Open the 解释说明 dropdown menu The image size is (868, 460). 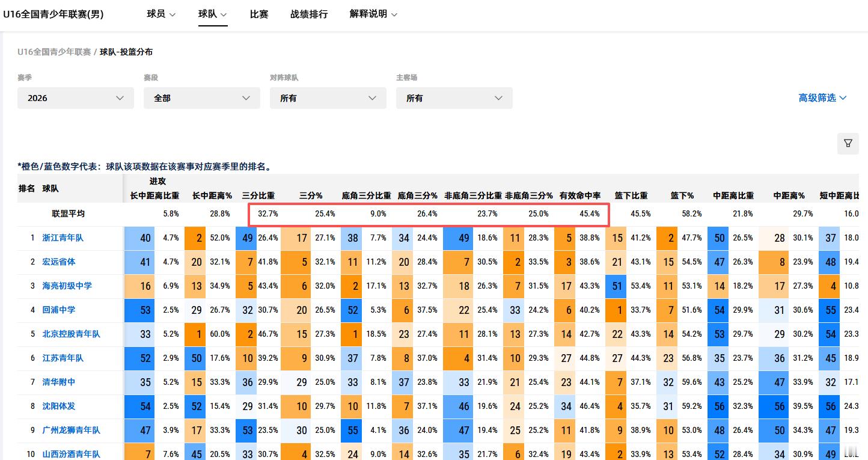(x=373, y=14)
